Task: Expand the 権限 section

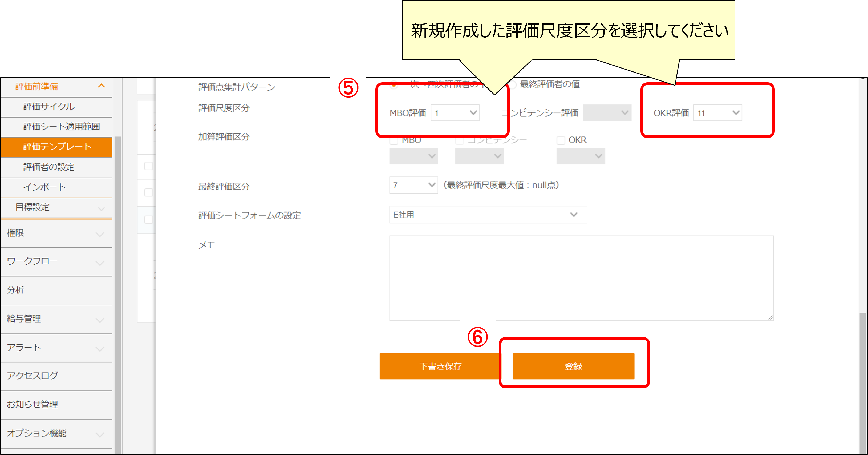Action: click(x=56, y=233)
